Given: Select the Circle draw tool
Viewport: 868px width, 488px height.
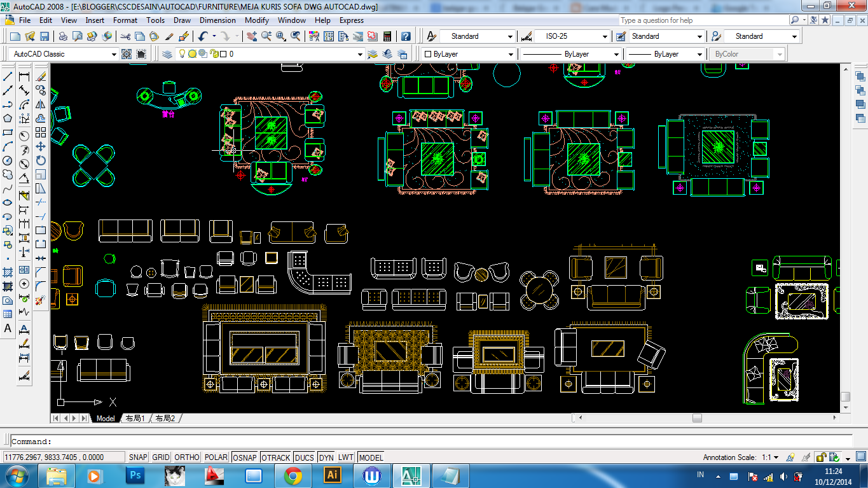Looking at the screenshot, I should pyautogui.click(x=8, y=160).
